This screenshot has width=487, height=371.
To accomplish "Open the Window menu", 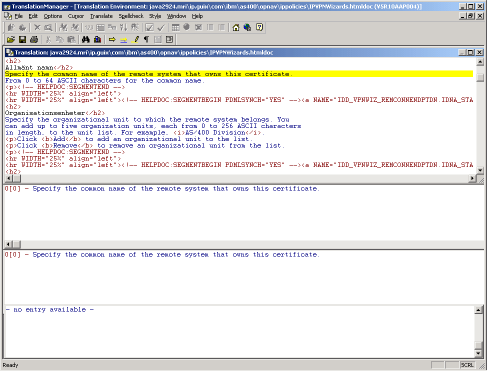I will tap(176, 16).
